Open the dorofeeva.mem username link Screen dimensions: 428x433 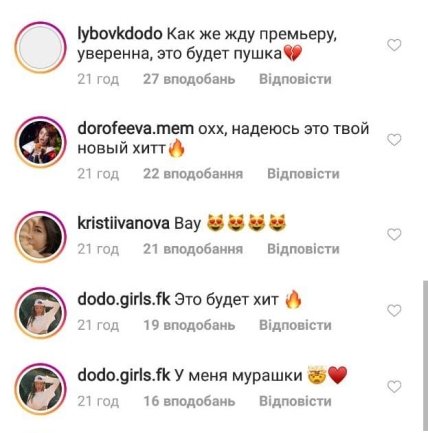[x=135, y=129]
